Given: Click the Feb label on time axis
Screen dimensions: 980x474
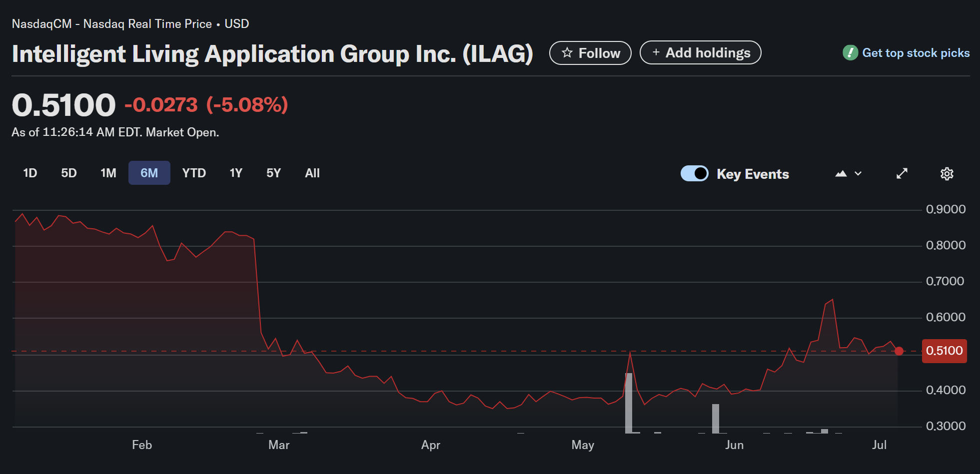Looking at the screenshot, I should (142, 445).
